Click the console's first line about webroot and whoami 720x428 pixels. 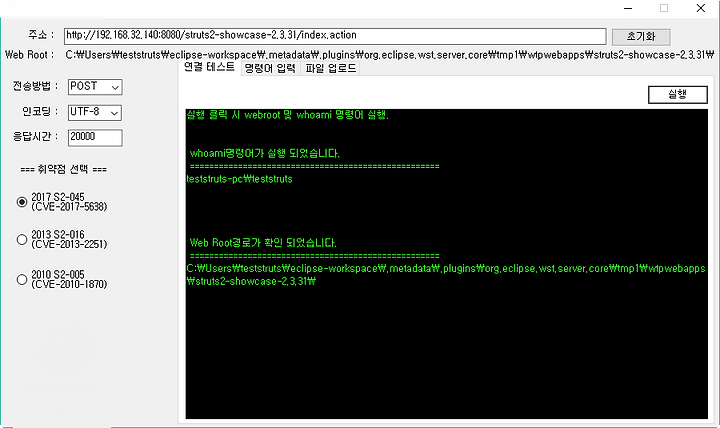pos(287,115)
